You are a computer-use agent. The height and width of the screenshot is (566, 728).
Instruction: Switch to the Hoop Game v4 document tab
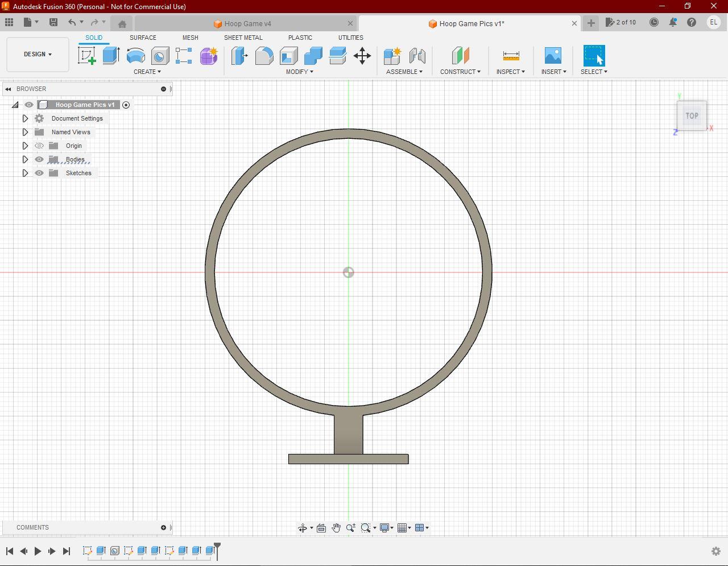click(x=247, y=23)
